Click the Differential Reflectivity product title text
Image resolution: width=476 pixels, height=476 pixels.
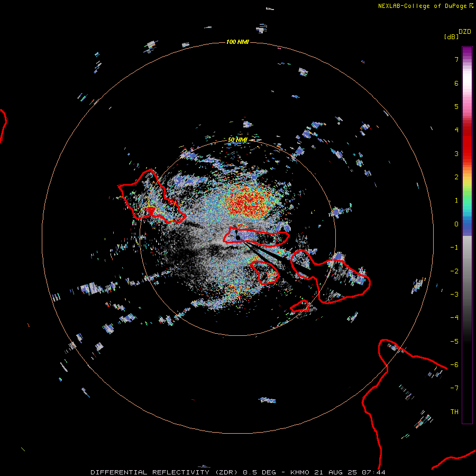164,472
